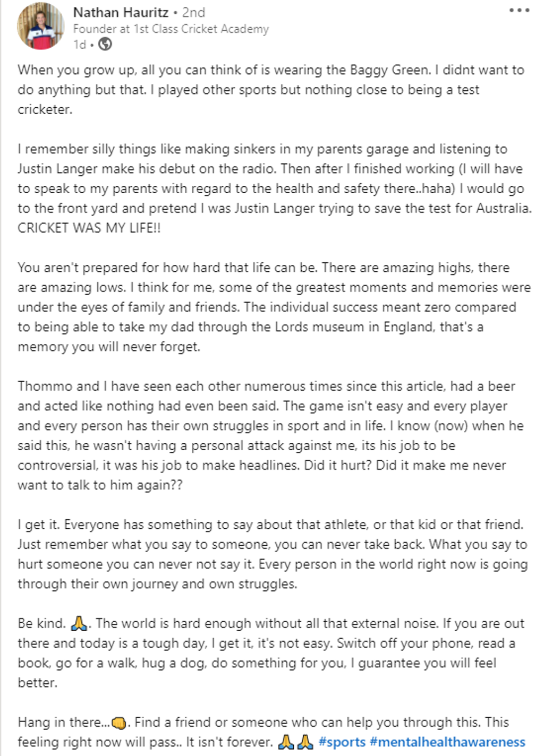The width and height of the screenshot is (544, 756).
Task: Open the #mentalhealthawareness hashtag link
Action: [x=447, y=742]
